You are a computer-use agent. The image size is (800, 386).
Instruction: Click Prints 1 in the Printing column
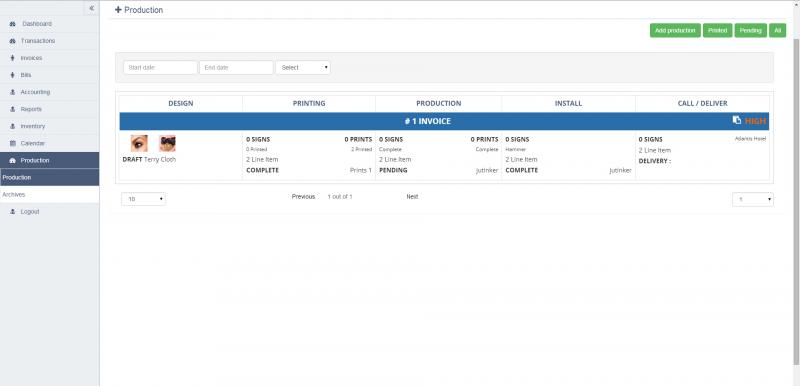coord(361,170)
